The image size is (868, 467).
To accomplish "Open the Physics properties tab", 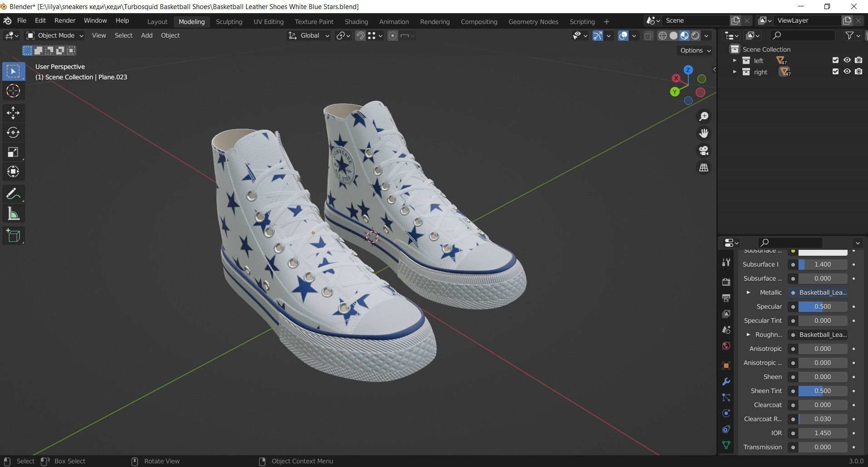I will 726,413.
